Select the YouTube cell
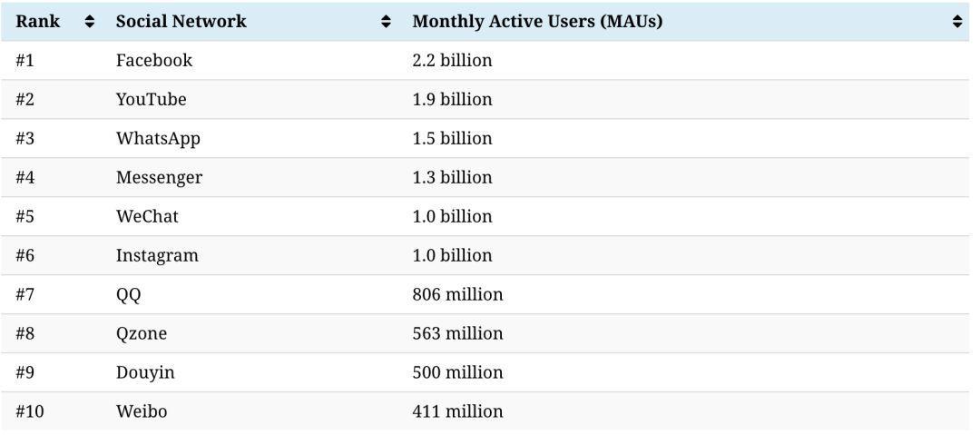 tap(152, 100)
